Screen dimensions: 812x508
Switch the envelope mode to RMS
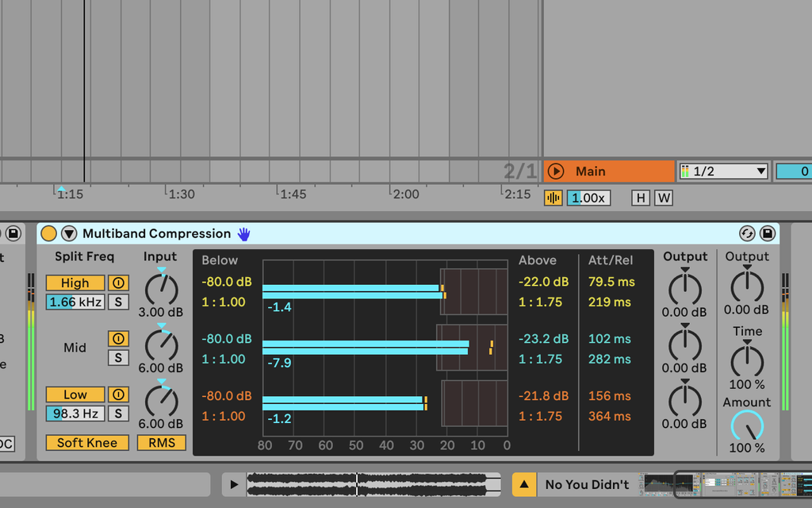pyautogui.click(x=161, y=442)
